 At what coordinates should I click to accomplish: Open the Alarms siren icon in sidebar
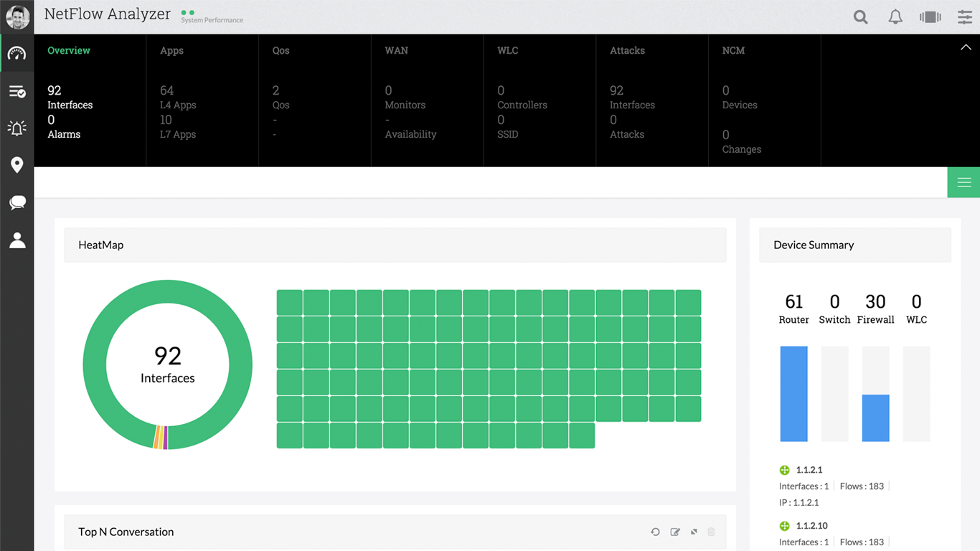pyautogui.click(x=17, y=128)
